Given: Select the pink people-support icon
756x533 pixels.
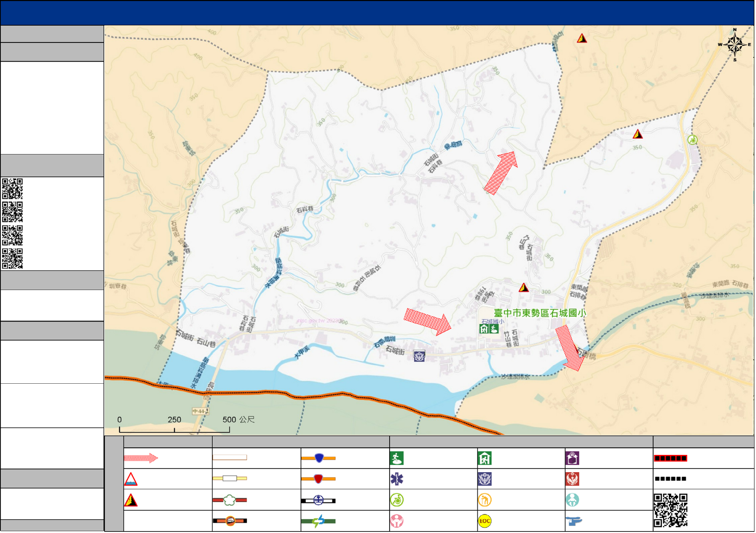Looking at the screenshot, I should click(x=397, y=521).
